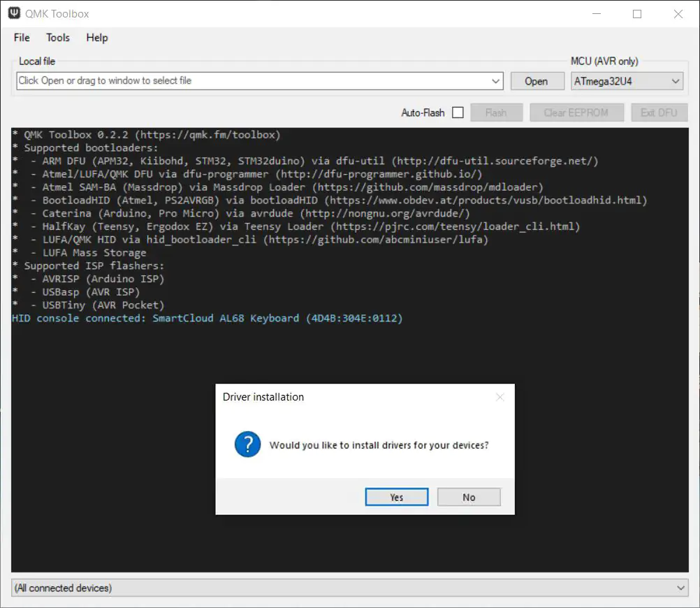
Task: Click inside the Local file path field
Action: pyautogui.click(x=251, y=81)
